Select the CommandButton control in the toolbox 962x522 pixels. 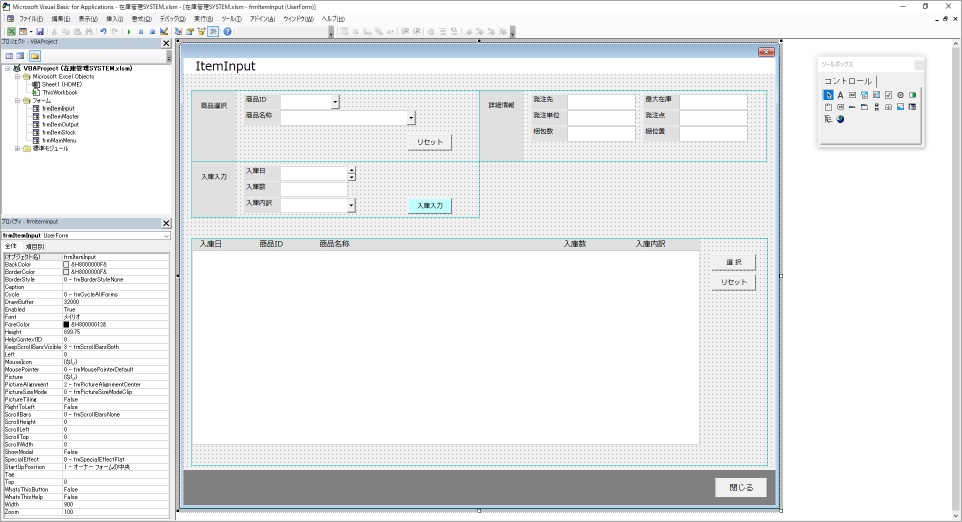[841, 107]
